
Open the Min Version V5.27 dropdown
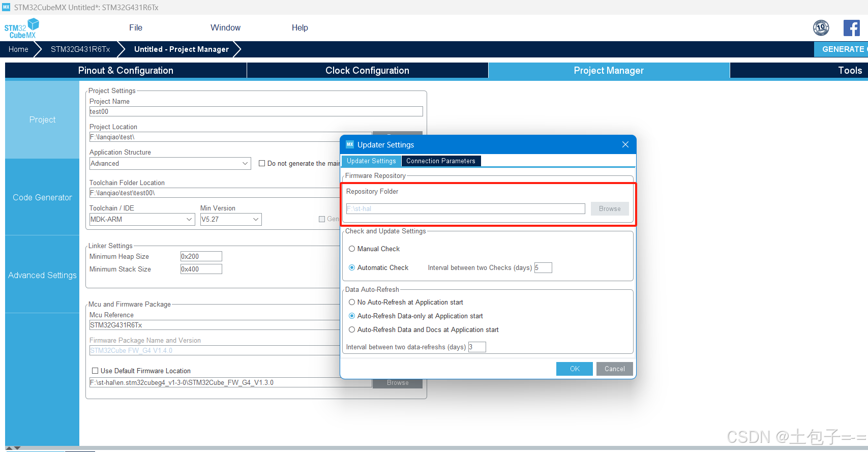click(x=231, y=219)
